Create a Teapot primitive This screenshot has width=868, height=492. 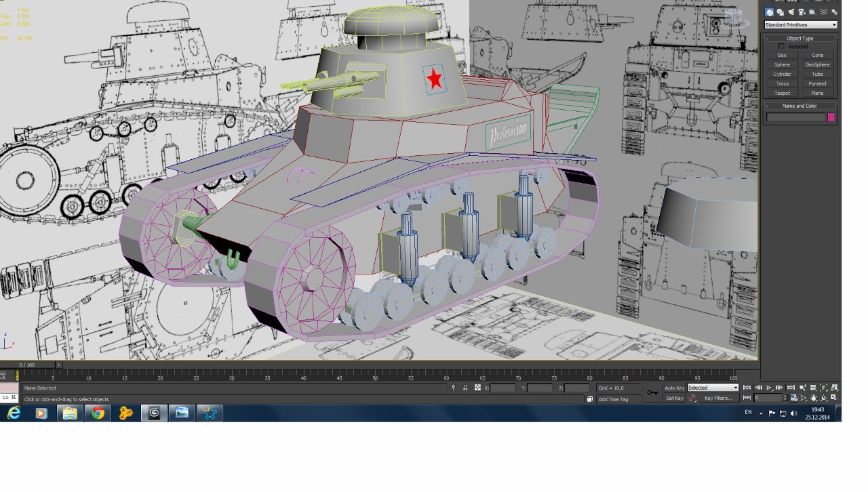coord(782,94)
